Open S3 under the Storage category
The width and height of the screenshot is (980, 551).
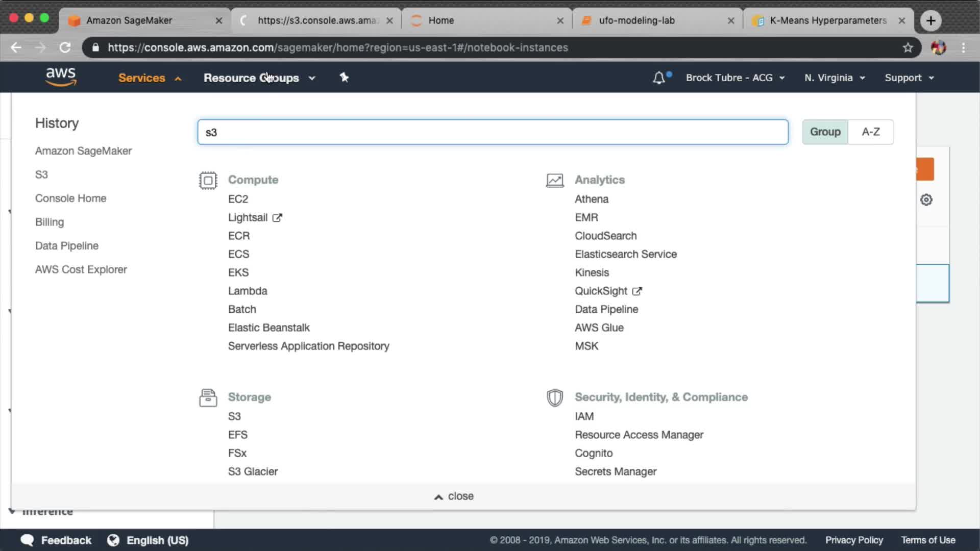234,416
